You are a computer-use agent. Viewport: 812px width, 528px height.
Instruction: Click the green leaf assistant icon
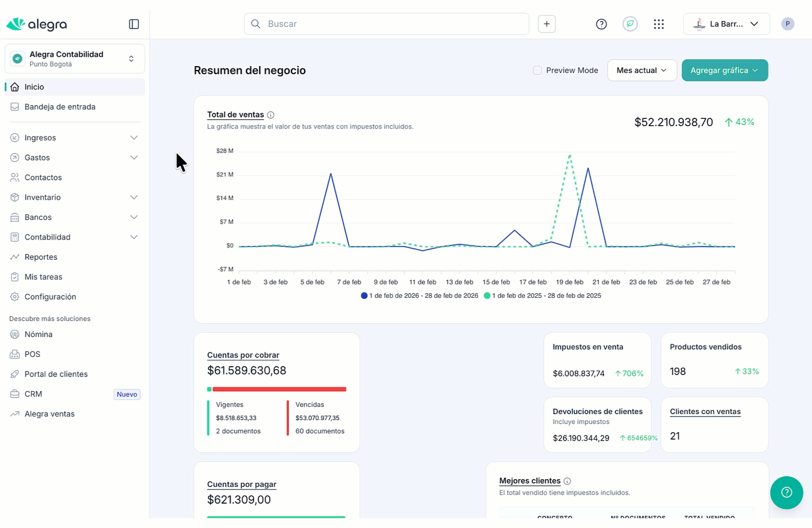630,24
